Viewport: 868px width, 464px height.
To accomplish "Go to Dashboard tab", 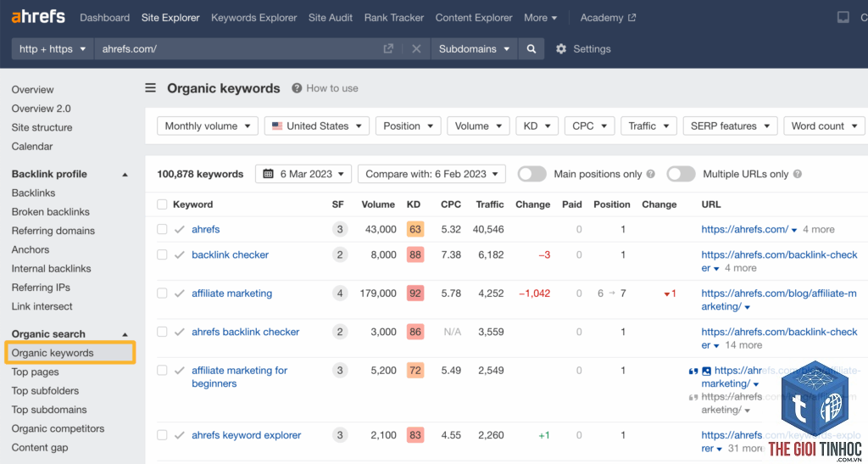I will [x=104, y=18].
